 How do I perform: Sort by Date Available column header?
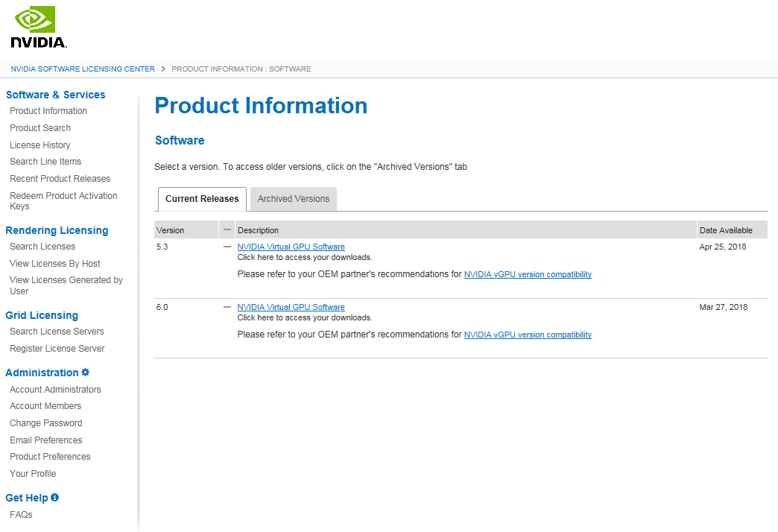click(x=726, y=230)
